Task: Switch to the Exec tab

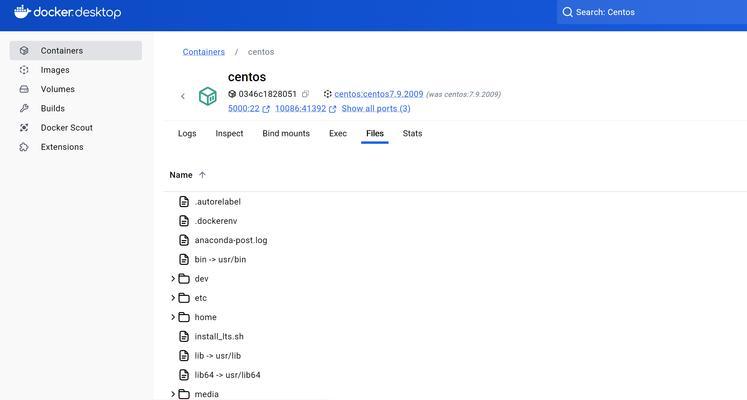Action: pyautogui.click(x=338, y=134)
